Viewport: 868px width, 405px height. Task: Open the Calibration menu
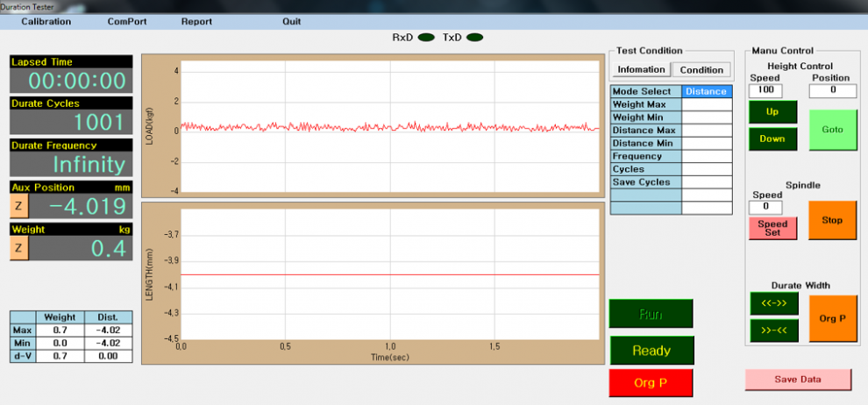coord(46,22)
